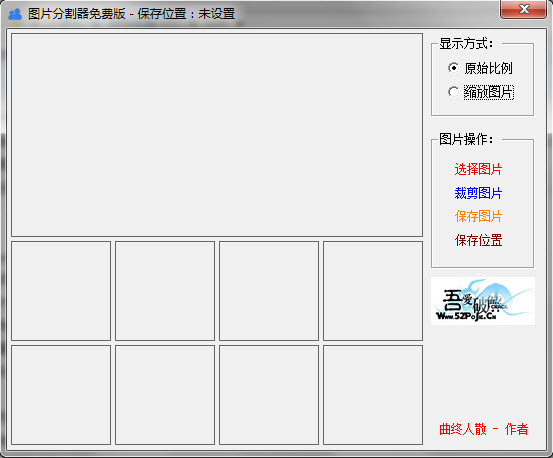Click the 曲终人散 - 作者 author link
Viewport: 553px width, 458px height.
483,429
